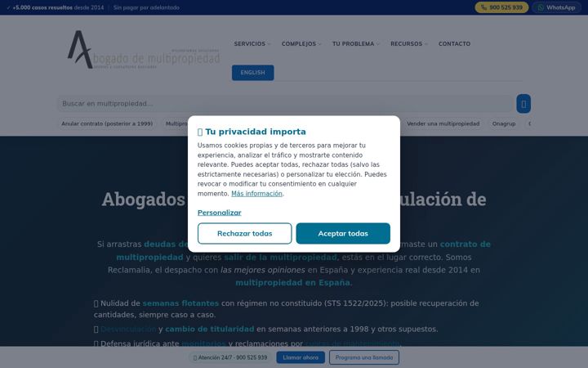The image size is (588, 368).
Task: Open the semanas flotantes link
Action: (x=180, y=303)
